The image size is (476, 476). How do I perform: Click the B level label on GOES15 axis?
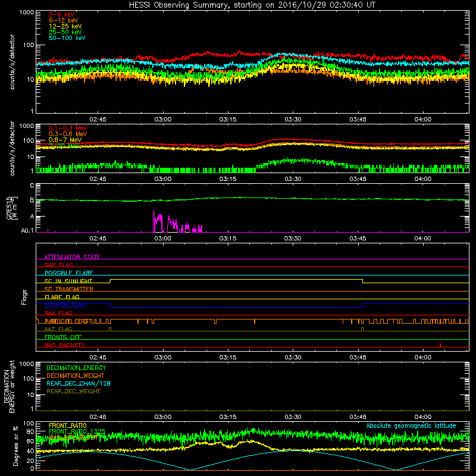coord(32,200)
